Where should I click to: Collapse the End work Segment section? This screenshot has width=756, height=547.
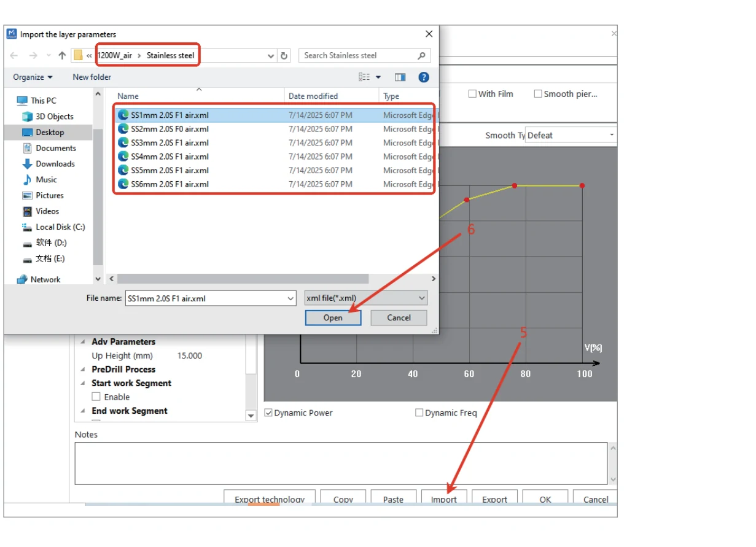84,411
